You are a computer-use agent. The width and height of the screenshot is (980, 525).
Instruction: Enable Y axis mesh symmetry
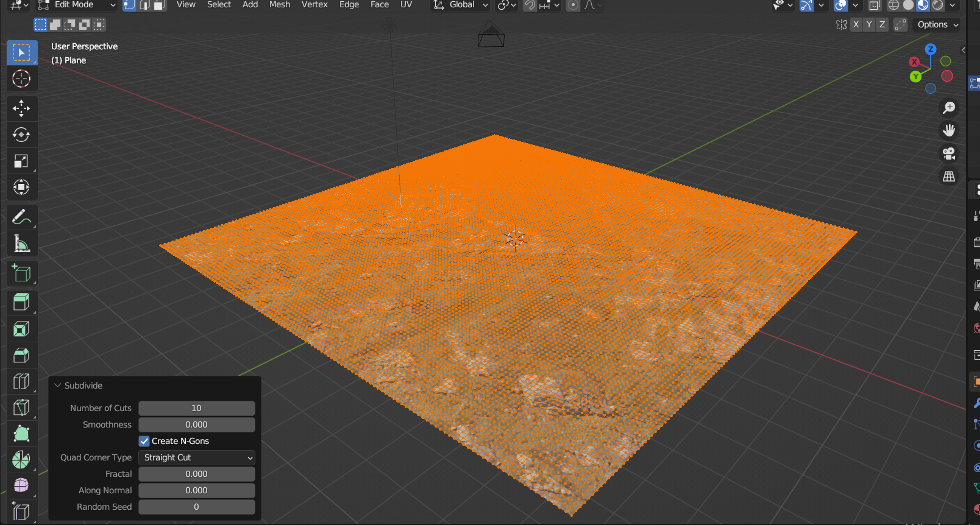(x=869, y=24)
